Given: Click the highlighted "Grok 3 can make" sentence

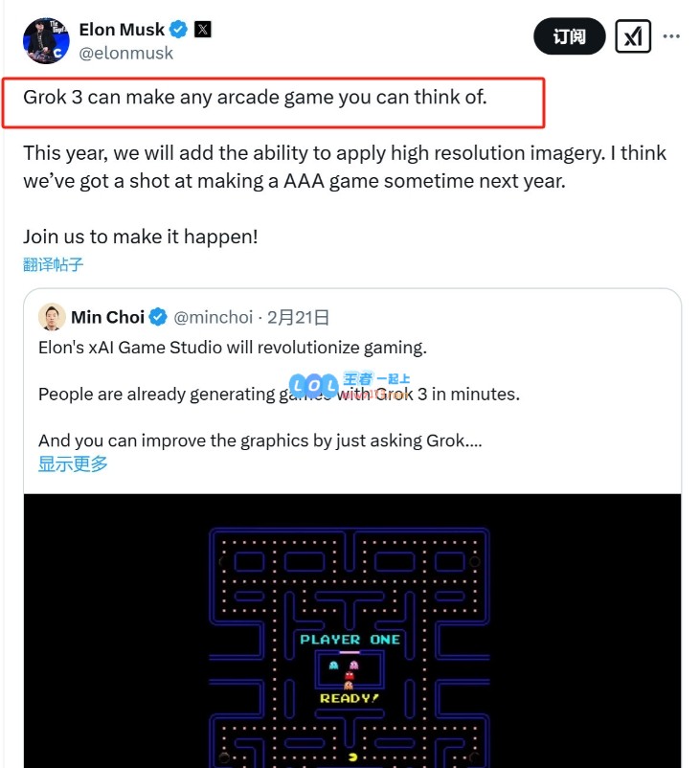Looking at the screenshot, I should pyautogui.click(x=256, y=98).
